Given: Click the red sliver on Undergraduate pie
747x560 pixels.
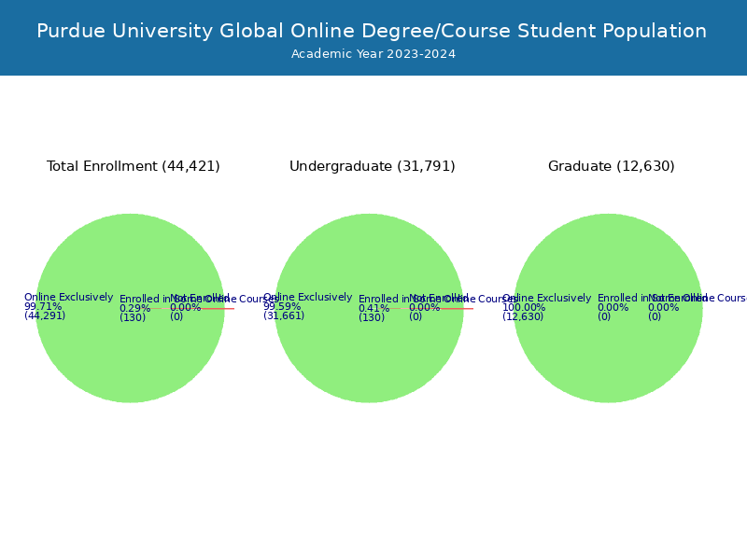Looking at the screenshot, I should (x=456, y=308).
